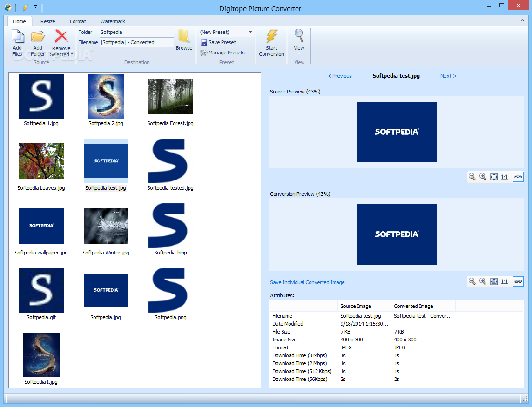The width and height of the screenshot is (532, 407).
Task: Click the Source Image column header
Action: pos(364,306)
